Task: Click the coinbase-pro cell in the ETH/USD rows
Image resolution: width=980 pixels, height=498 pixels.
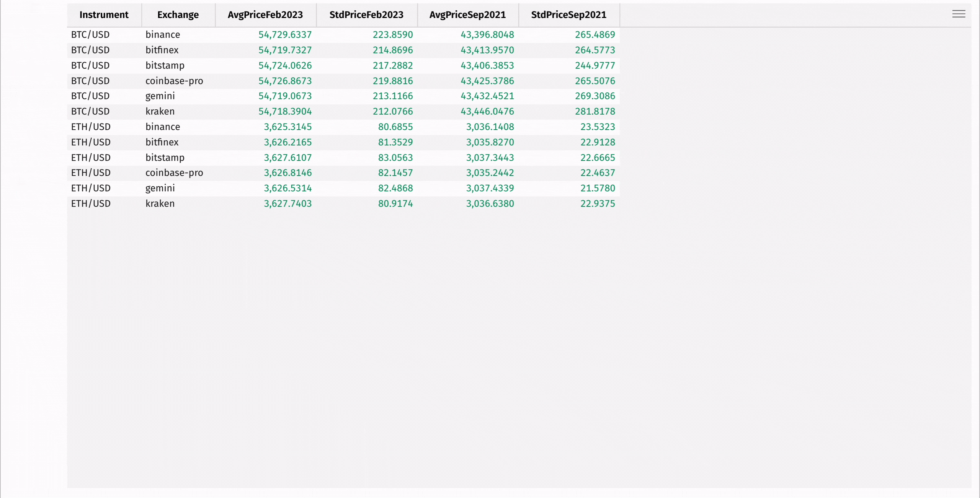Action: tap(174, 173)
